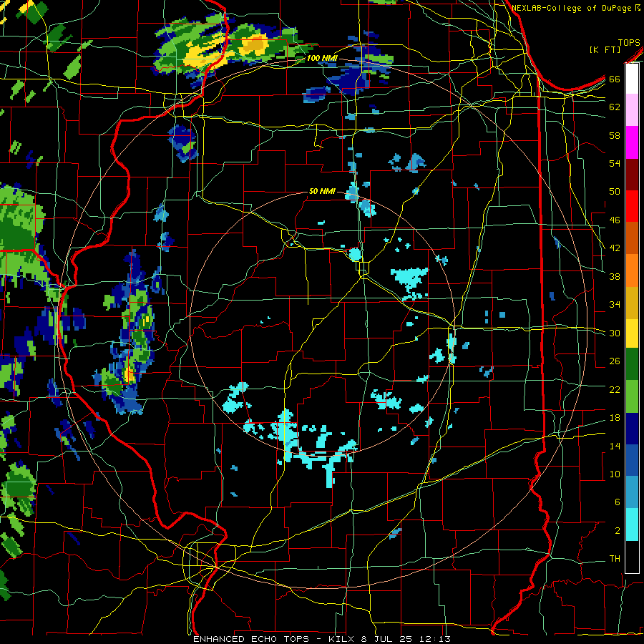Click the medium blue 14 kft legend swatch
Image resolution: width=644 pixels, height=644 pixels.
click(632, 460)
